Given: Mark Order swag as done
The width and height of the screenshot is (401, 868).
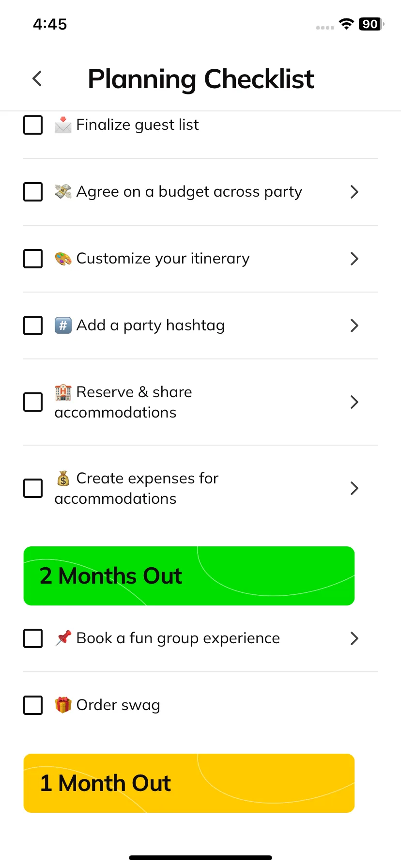Looking at the screenshot, I should (33, 705).
